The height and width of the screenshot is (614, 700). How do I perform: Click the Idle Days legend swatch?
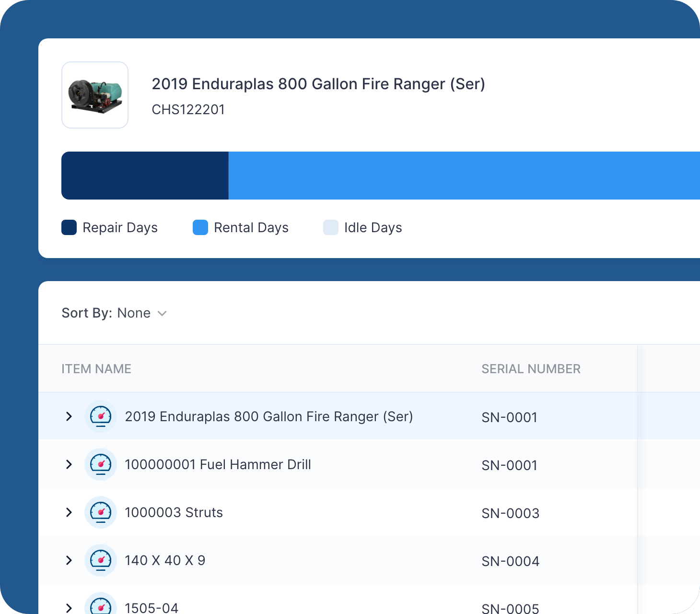click(331, 227)
